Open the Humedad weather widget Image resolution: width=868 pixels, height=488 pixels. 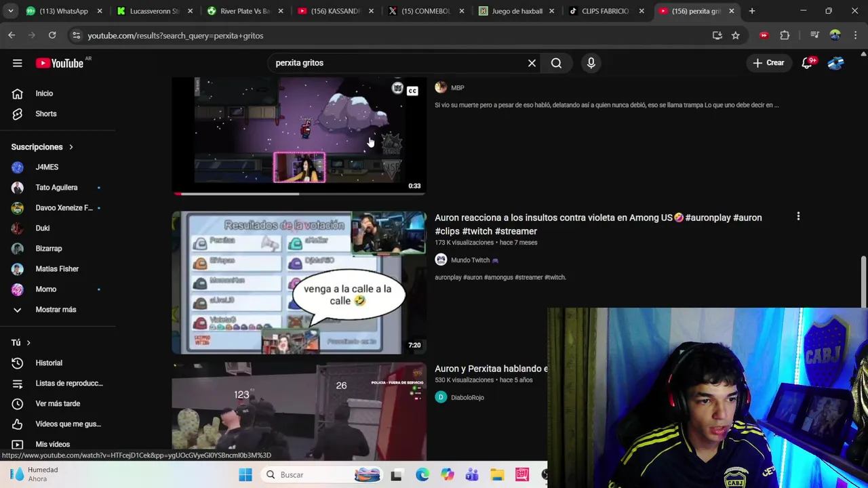(x=34, y=474)
